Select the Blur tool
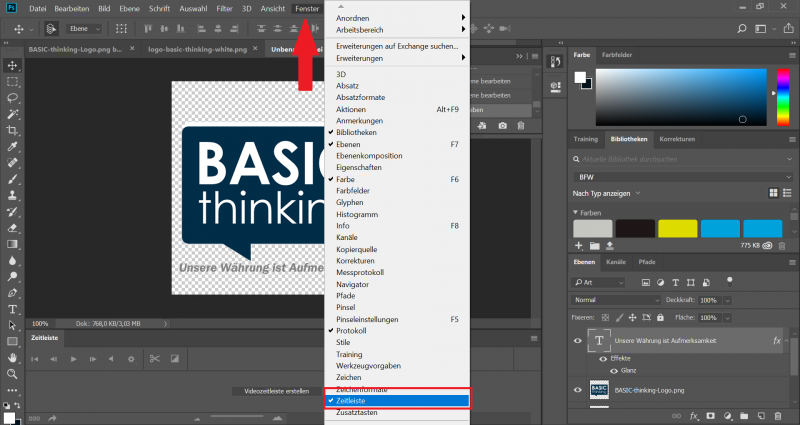800x425 pixels. pos(12,261)
